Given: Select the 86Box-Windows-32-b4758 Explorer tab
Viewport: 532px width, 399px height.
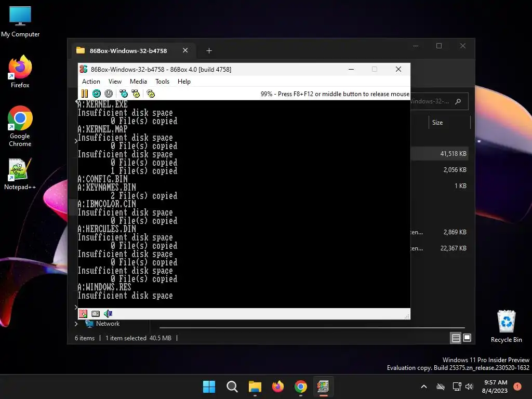Looking at the screenshot, I should [128, 50].
